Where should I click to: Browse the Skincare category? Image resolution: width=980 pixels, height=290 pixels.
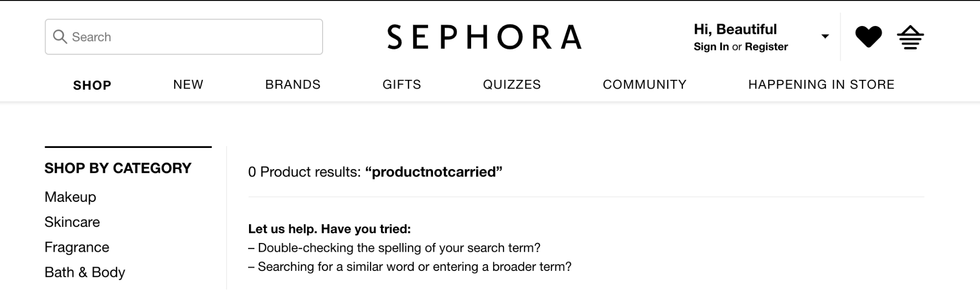[72, 222]
